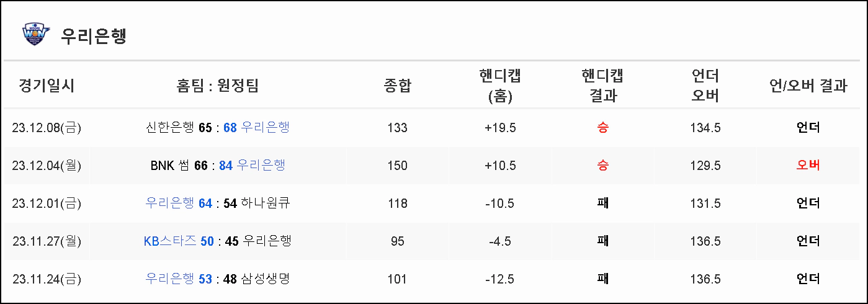868x304 pixels.
Task: Click the 종합 column header
Action: coord(397,86)
